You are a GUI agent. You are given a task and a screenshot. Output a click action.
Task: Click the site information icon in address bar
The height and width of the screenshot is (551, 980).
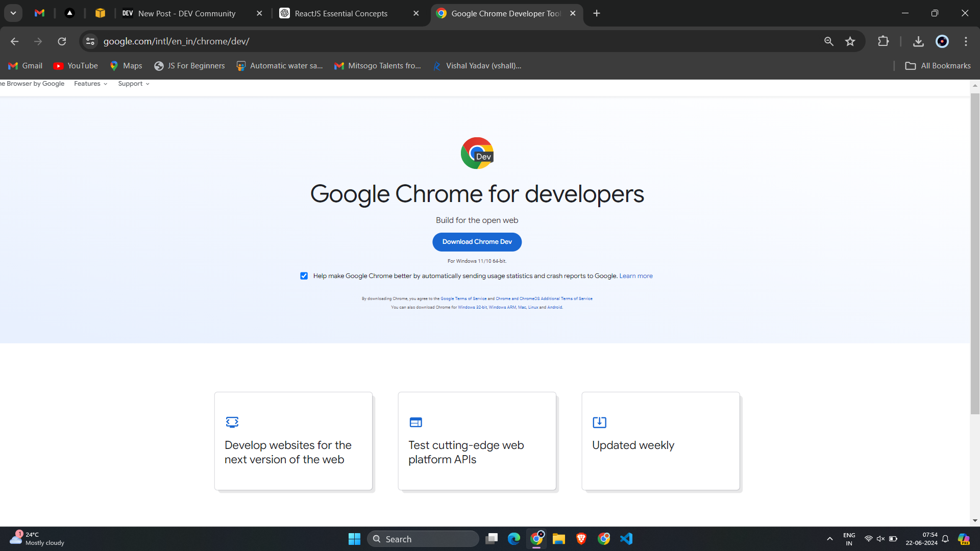click(90, 41)
